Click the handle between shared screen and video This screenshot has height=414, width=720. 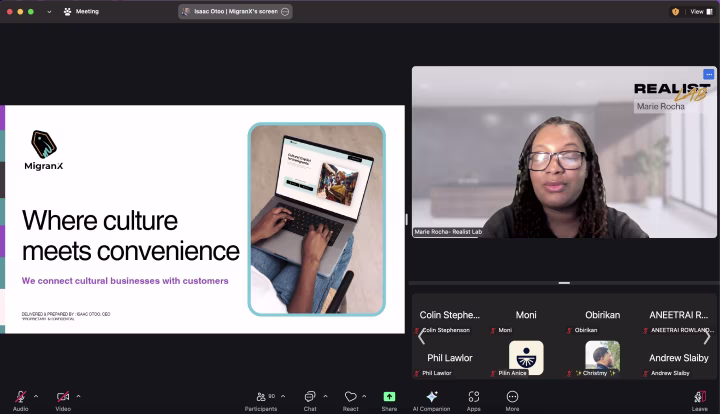click(x=407, y=219)
